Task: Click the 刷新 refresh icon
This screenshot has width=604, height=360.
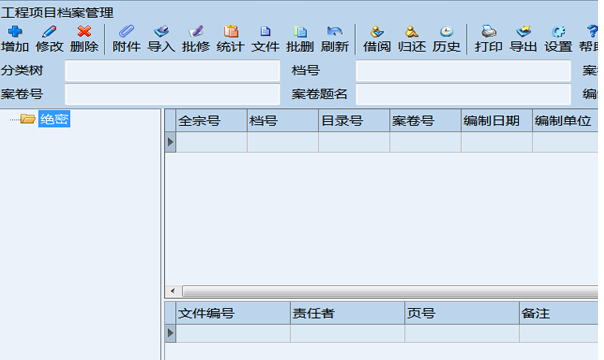Action: point(334,31)
